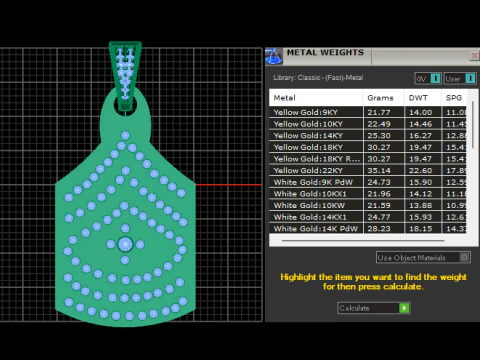
Task: Select the Yellow Gold:14KY row
Action: coord(368,135)
